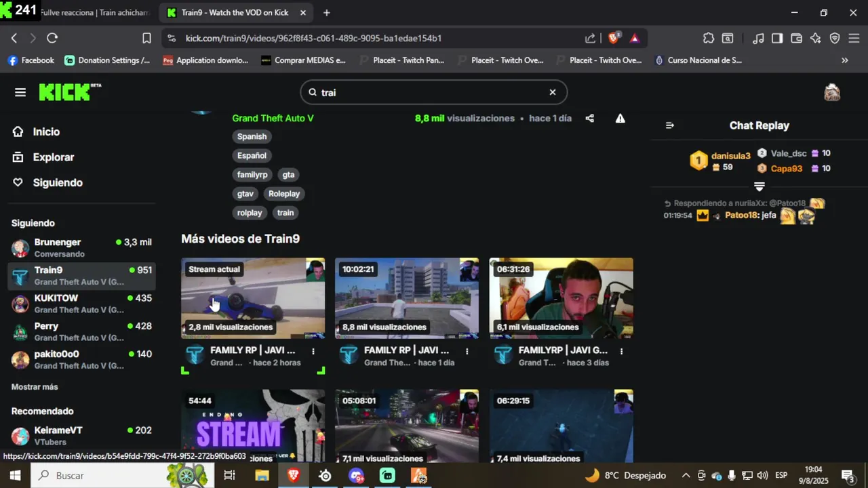Click Capa93 in the chat leaderboard

tap(786, 169)
